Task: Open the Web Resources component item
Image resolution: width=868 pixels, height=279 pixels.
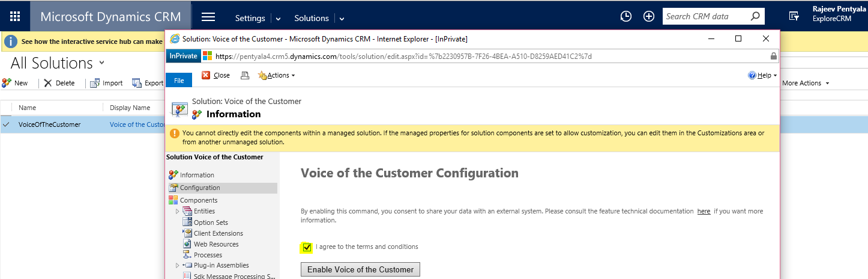Action: [215, 244]
